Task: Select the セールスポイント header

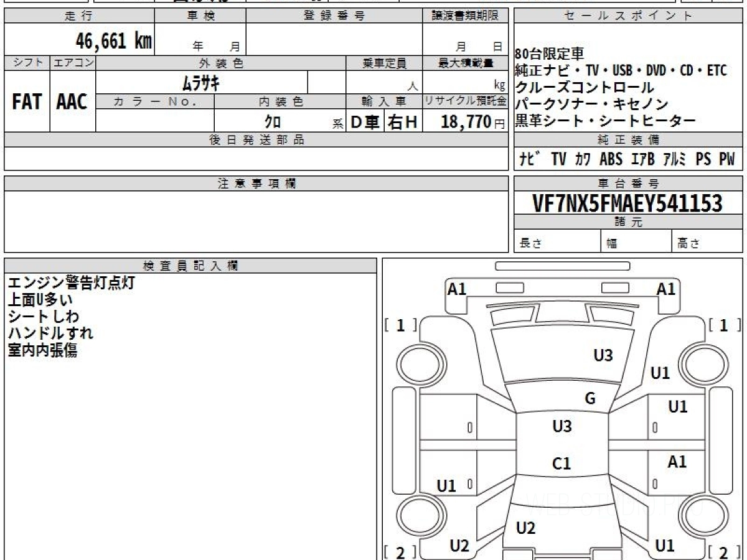Action: pyautogui.click(x=628, y=16)
